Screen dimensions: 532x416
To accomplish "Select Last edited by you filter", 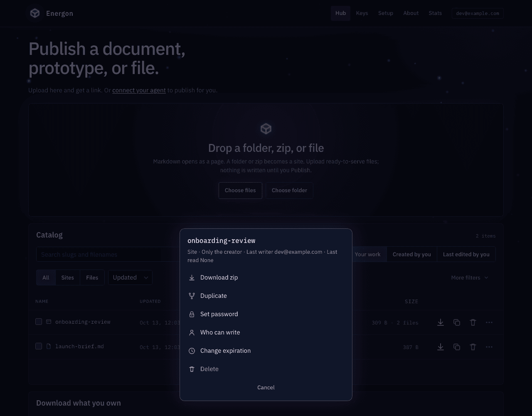I will [466, 254].
